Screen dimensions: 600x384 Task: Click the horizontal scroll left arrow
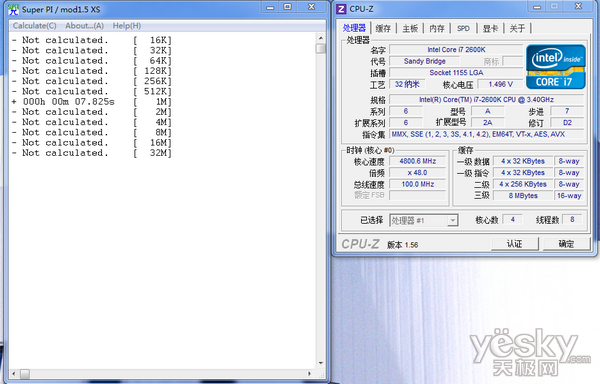(x=14, y=374)
